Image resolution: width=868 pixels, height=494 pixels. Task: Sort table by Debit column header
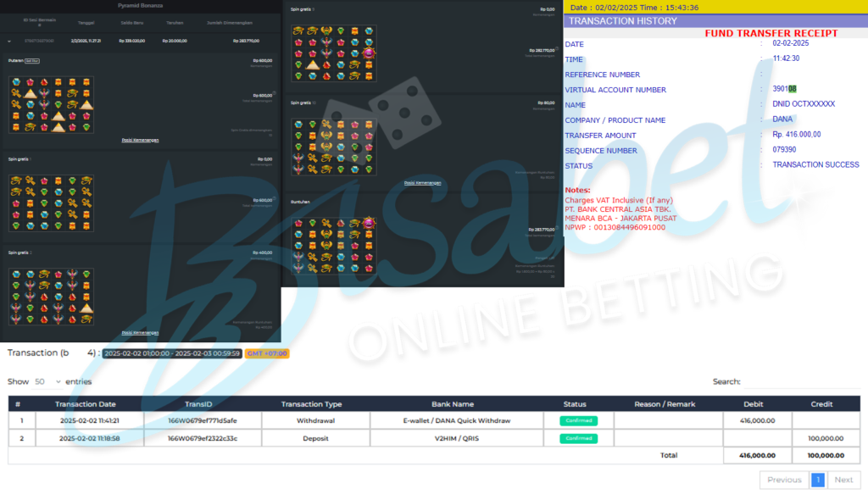click(x=753, y=404)
